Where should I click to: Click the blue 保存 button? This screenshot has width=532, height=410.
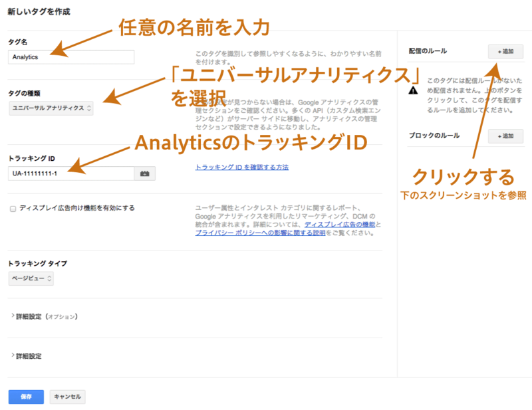[26, 397]
